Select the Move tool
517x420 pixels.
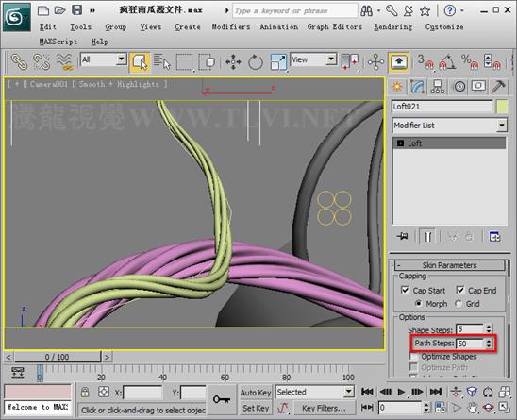pyautogui.click(x=233, y=62)
